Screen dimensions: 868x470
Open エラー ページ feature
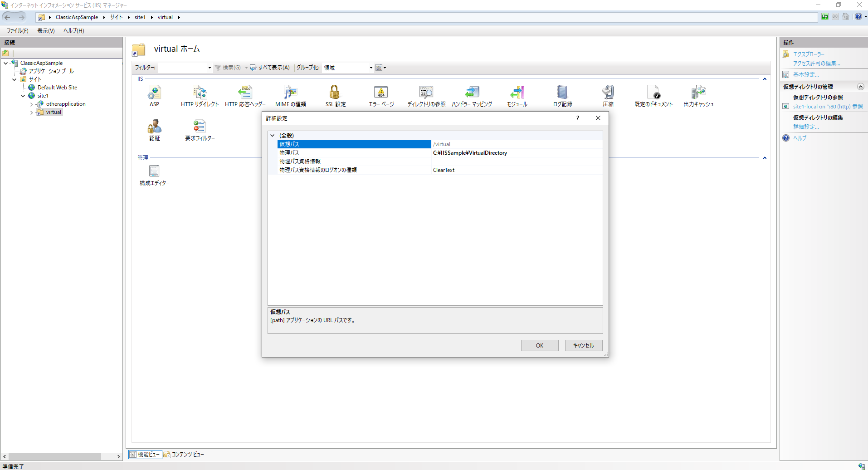[381, 96]
